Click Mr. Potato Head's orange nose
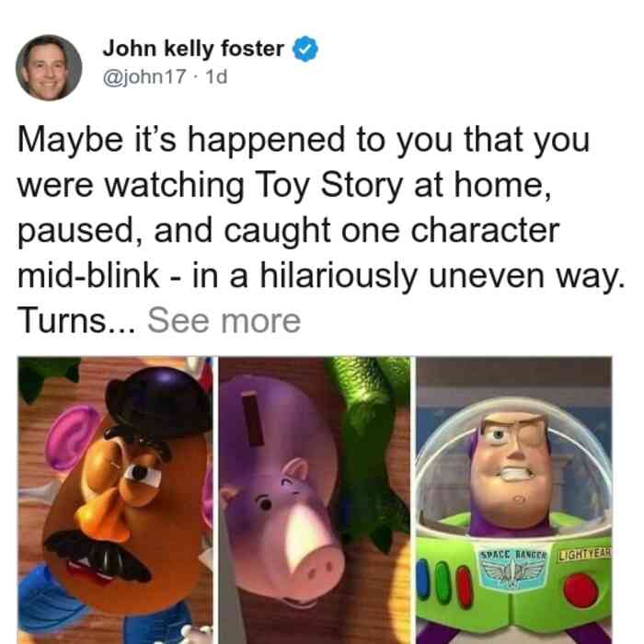This screenshot has width=644, height=644. pos(104,514)
